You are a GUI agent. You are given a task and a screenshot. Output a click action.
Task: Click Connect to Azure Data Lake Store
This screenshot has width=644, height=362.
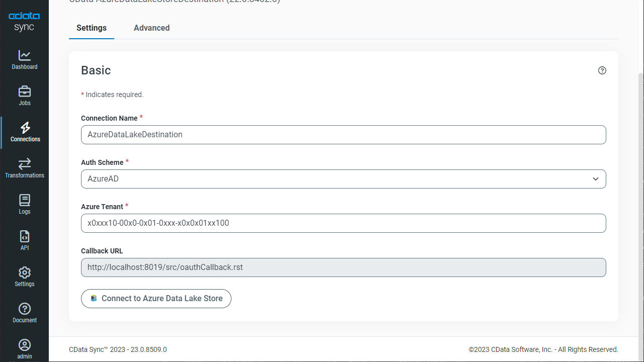tap(156, 299)
